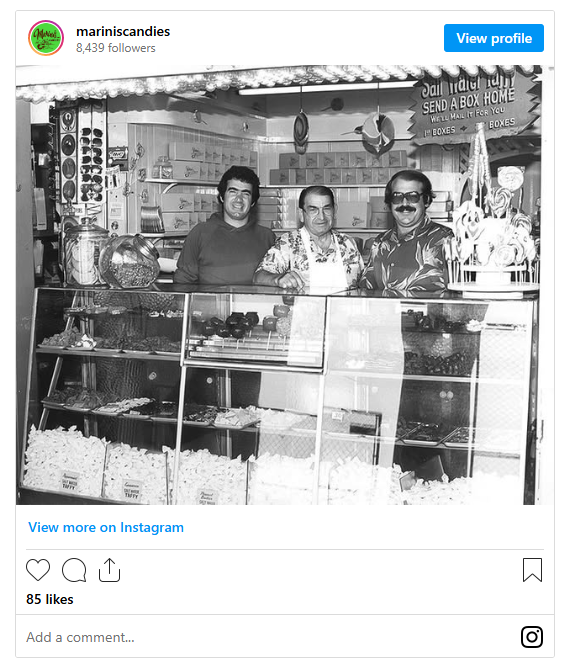Save post with the bookmark icon

532,570
